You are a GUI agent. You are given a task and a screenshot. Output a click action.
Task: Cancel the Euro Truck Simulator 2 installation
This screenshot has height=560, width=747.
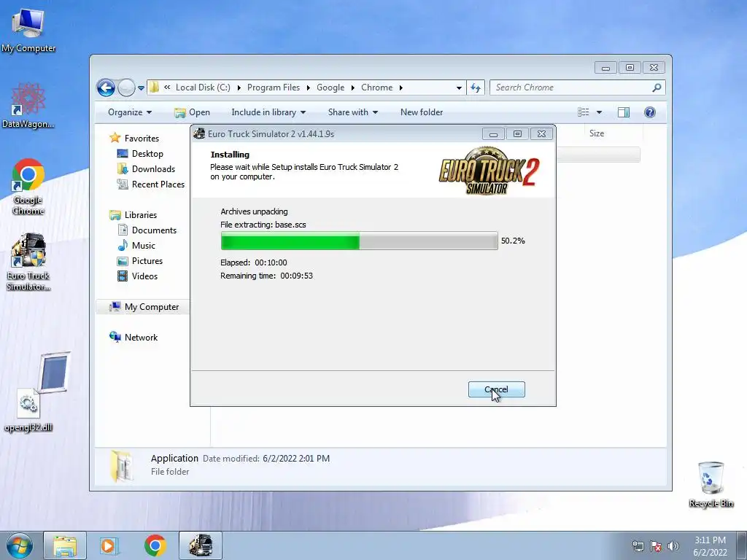496,389
